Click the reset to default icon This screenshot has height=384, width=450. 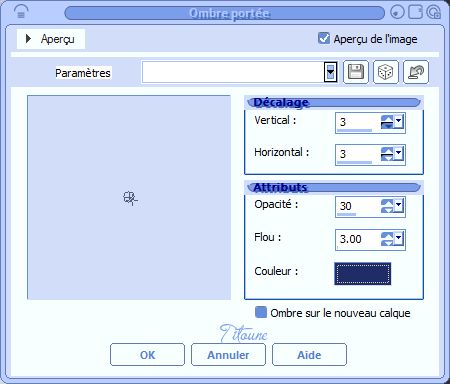point(416,72)
